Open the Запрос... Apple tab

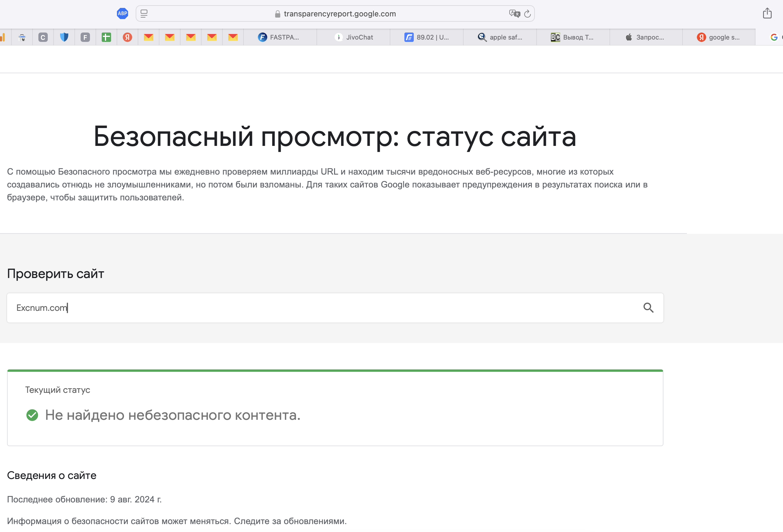coord(646,37)
